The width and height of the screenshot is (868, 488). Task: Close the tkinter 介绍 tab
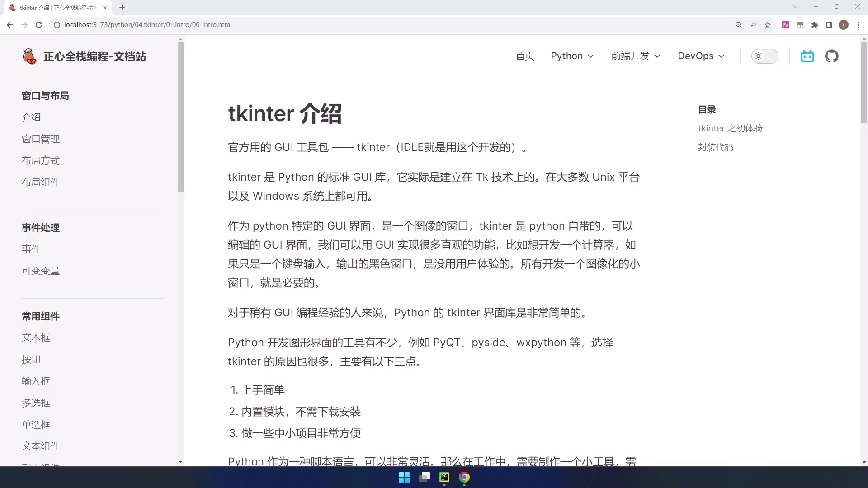[x=105, y=8]
